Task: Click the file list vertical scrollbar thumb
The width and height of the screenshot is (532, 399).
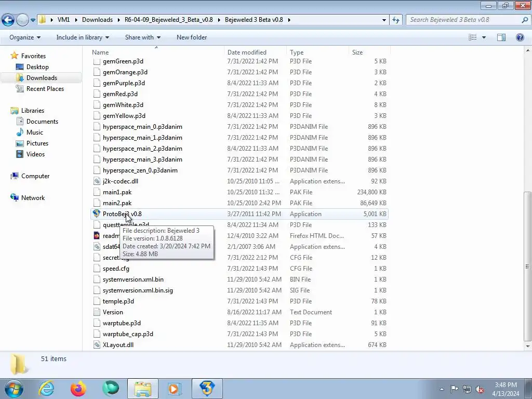Action: [528, 267]
